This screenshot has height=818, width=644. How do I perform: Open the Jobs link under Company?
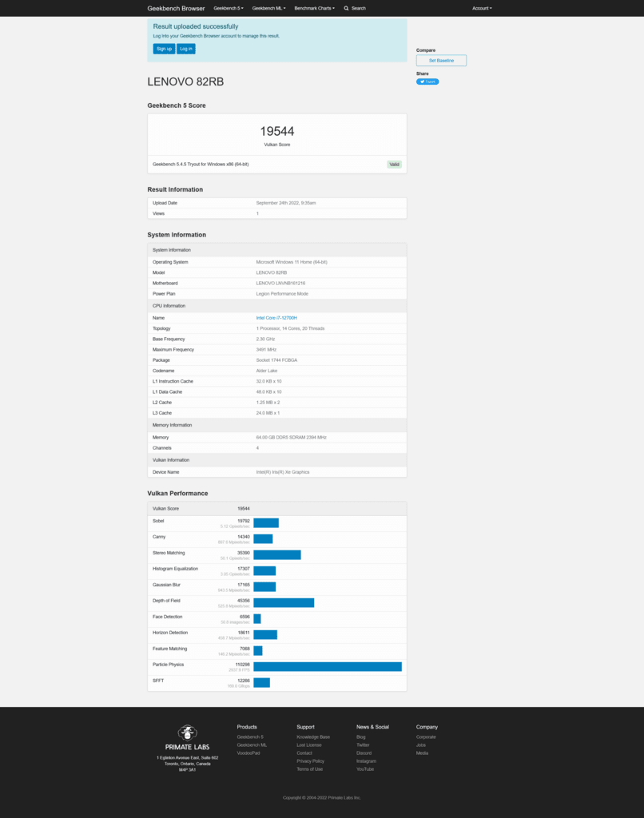click(x=420, y=745)
